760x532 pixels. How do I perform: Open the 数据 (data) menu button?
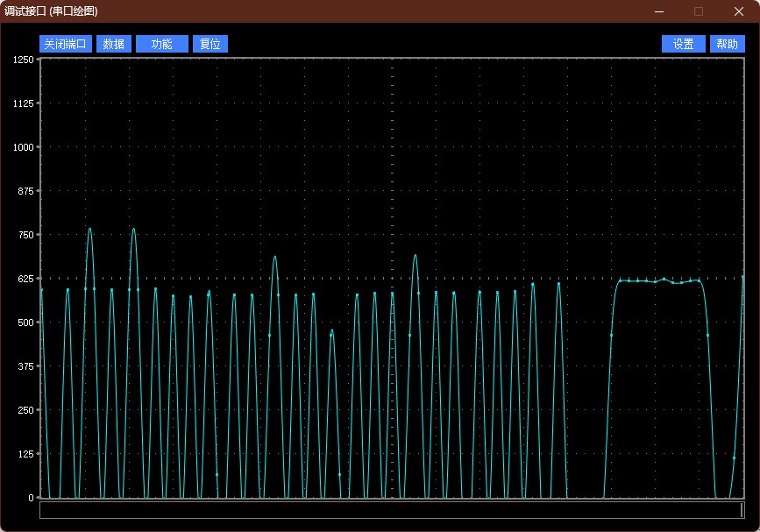coord(114,44)
